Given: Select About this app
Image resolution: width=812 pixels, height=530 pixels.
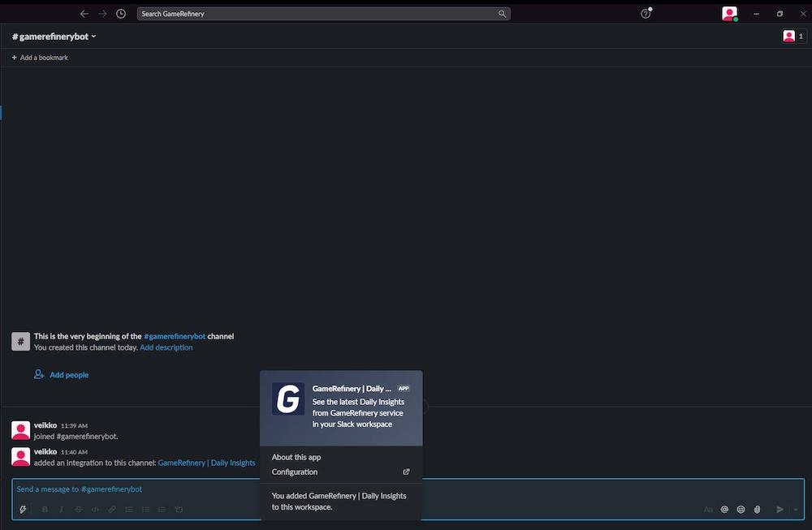Looking at the screenshot, I should coord(296,457).
